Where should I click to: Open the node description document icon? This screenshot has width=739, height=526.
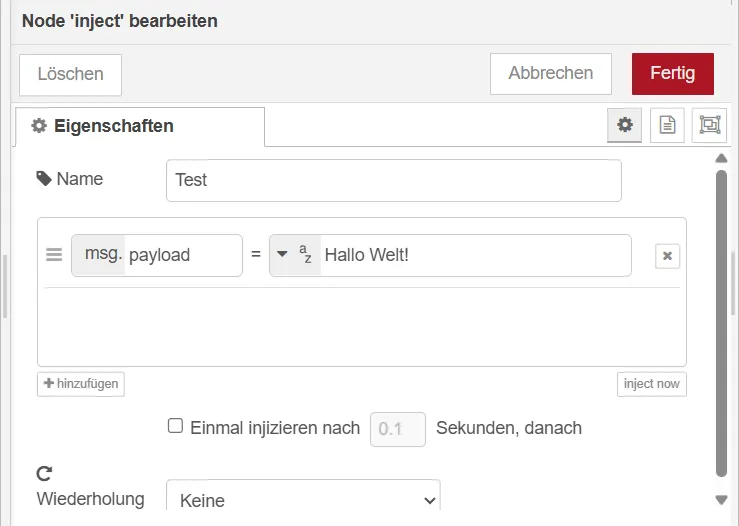(x=667, y=125)
